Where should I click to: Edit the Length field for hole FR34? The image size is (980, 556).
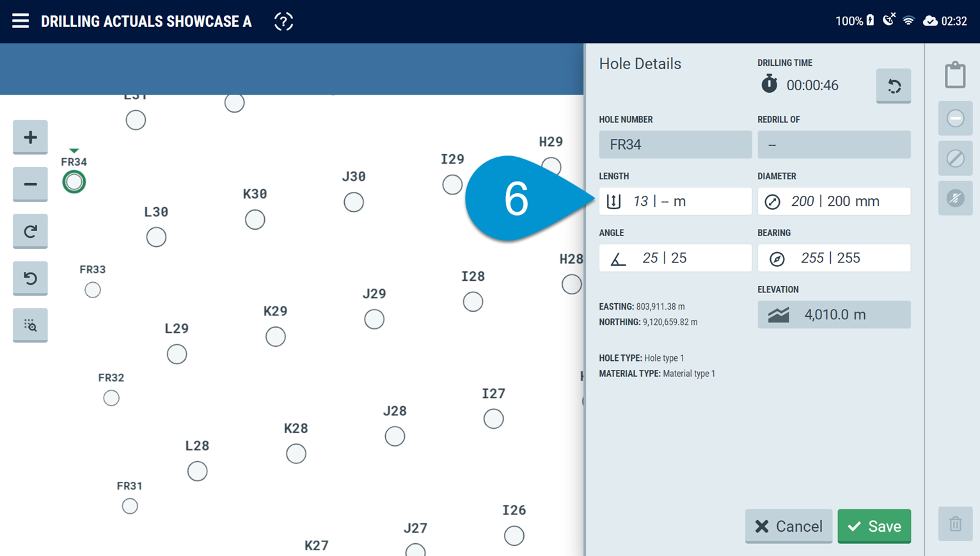point(675,201)
